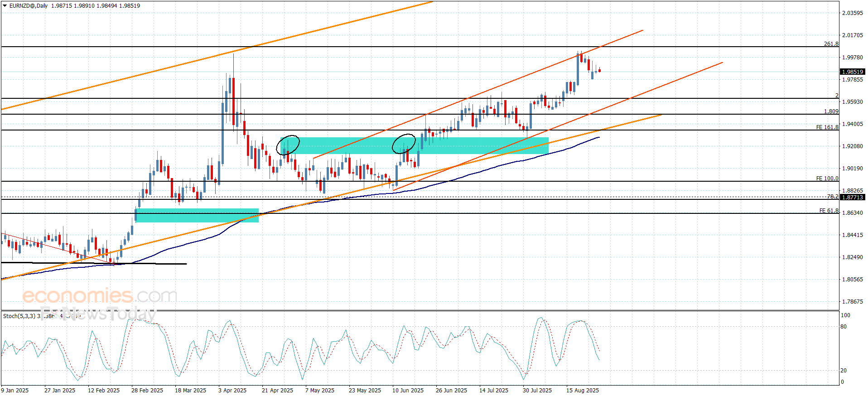Click the 15 Aug 2025 date label
This screenshot has width=868, height=396.
point(582,390)
